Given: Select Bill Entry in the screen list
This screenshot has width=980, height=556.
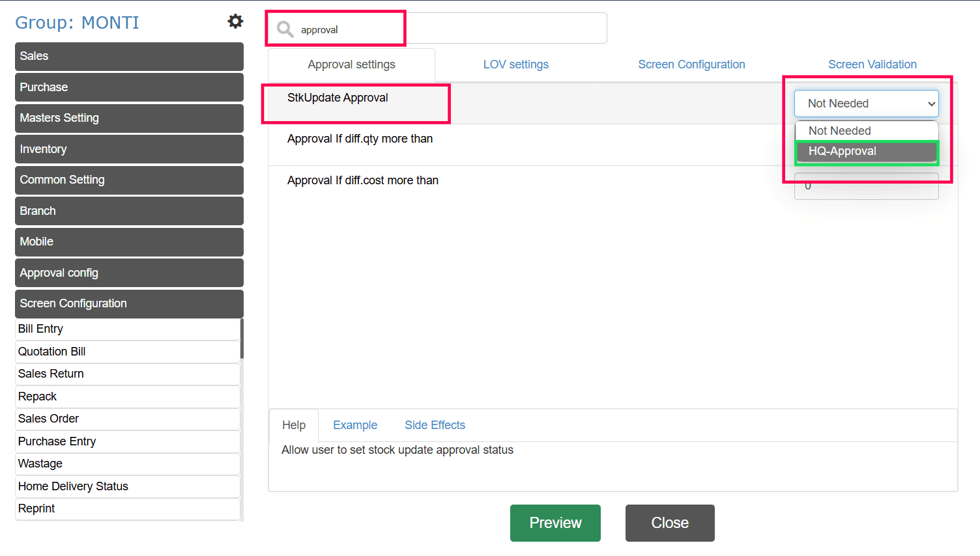Looking at the screenshot, I should click(x=128, y=329).
